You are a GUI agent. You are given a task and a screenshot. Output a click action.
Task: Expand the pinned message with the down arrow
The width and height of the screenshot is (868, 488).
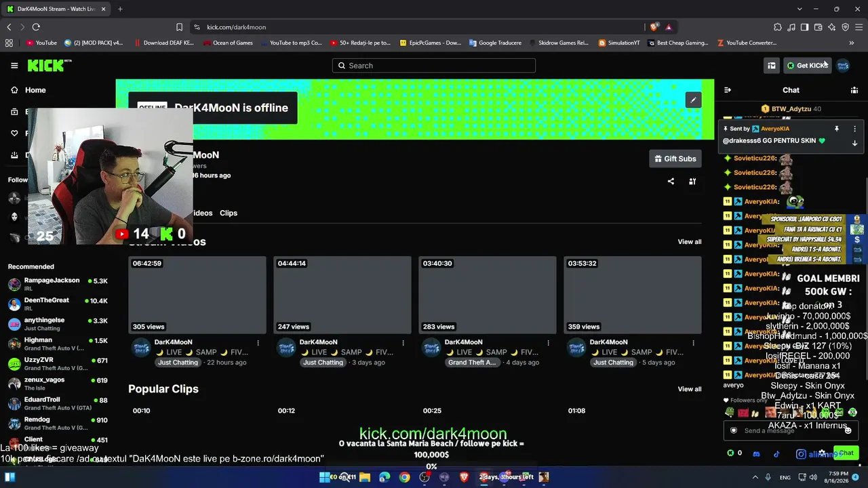(854, 143)
